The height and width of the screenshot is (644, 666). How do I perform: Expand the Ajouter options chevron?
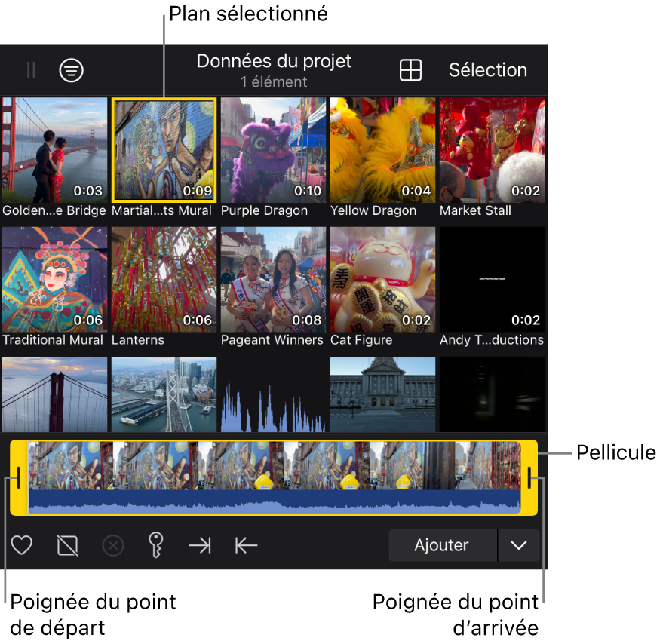pyautogui.click(x=519, y=545)
